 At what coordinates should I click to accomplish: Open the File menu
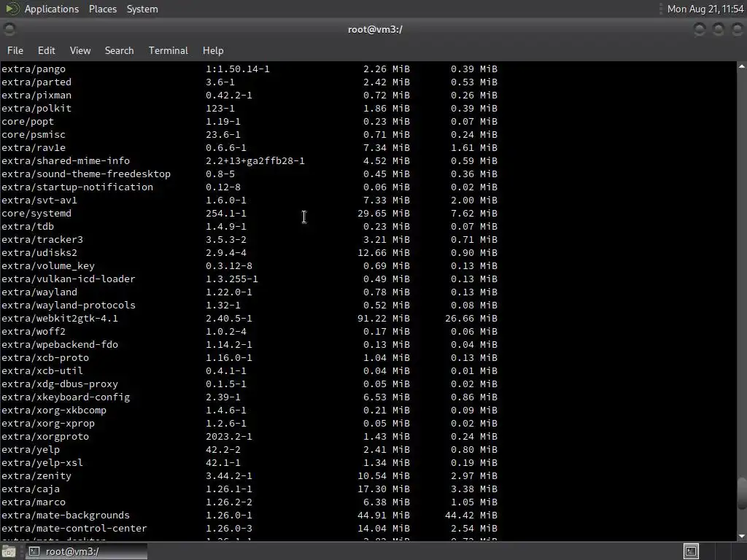point(15,50)
